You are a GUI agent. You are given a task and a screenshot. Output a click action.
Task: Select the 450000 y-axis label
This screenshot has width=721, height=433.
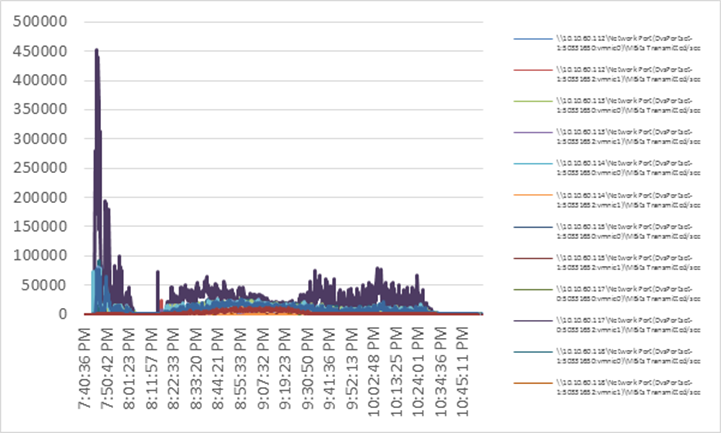40,51
